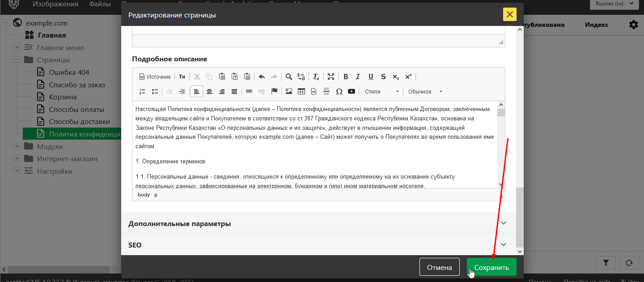Viewport: 644px width, 282px height.
Task: Click the insert image icon
Action: click(289, 91)
